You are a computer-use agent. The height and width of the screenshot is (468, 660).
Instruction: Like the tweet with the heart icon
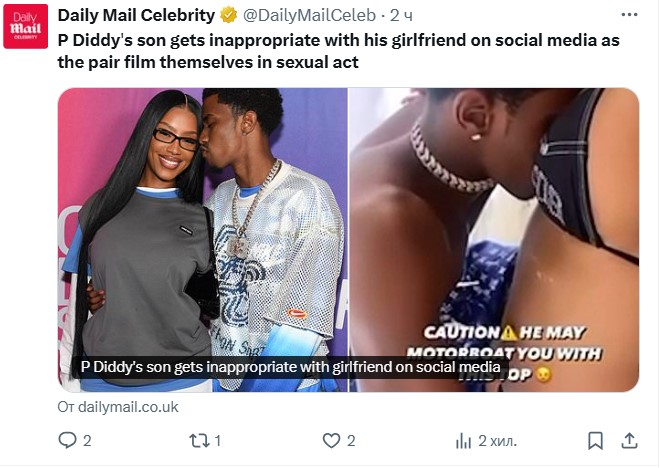point(331,440)
